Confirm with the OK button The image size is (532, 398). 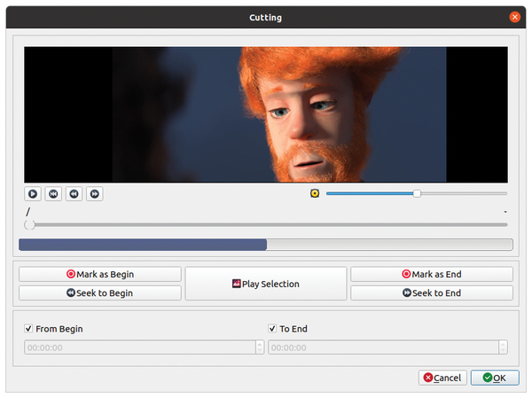[x=495, y=378]
